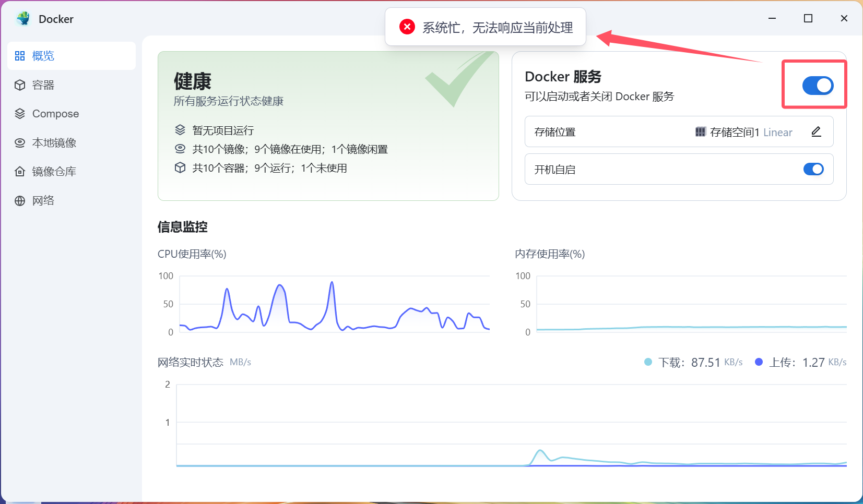This screenshot has height=504, width=863.
Task: Click the 开机自启 label
Action: (555, 170)
